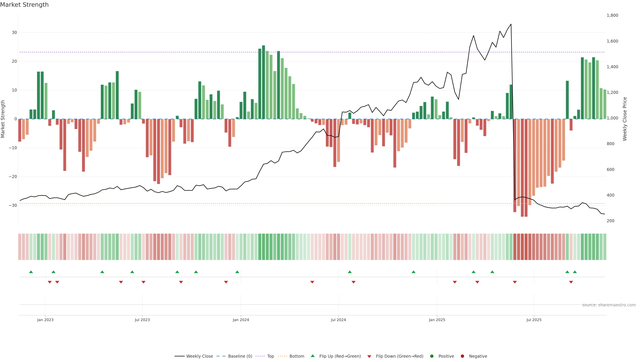Image resolution: width=644 pixels, height=362 pixels.
Task: Click the Market Strength chart title
Action: [24, 5]
